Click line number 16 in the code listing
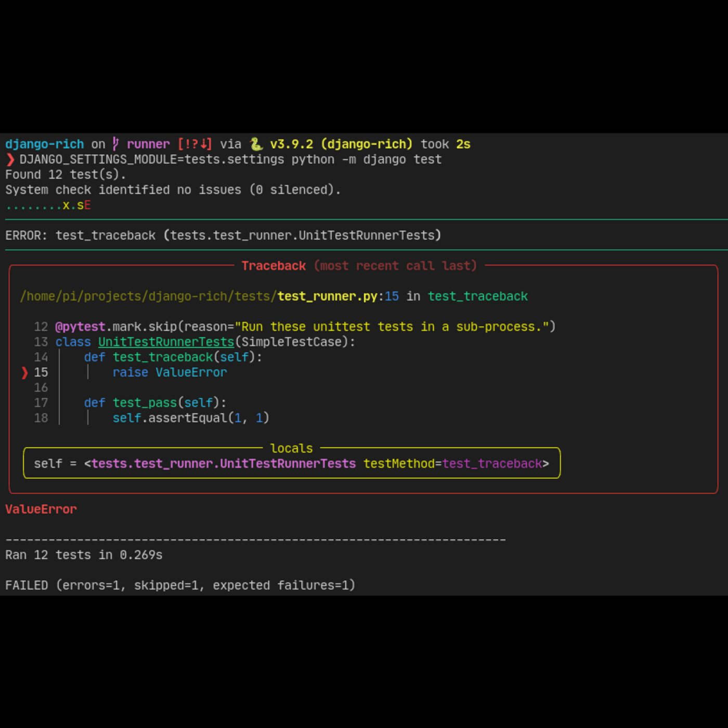Screen dimensions: 728x728 (x=41, y=387)
